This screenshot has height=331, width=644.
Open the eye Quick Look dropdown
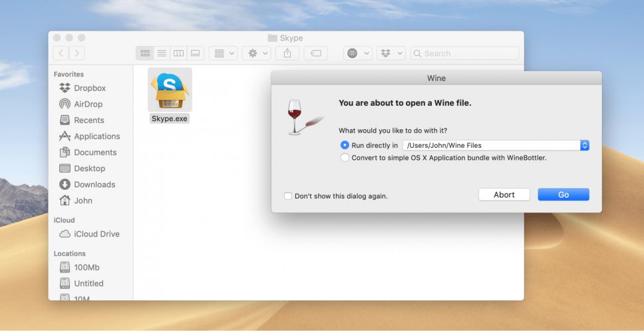click(x=358, y=53)
